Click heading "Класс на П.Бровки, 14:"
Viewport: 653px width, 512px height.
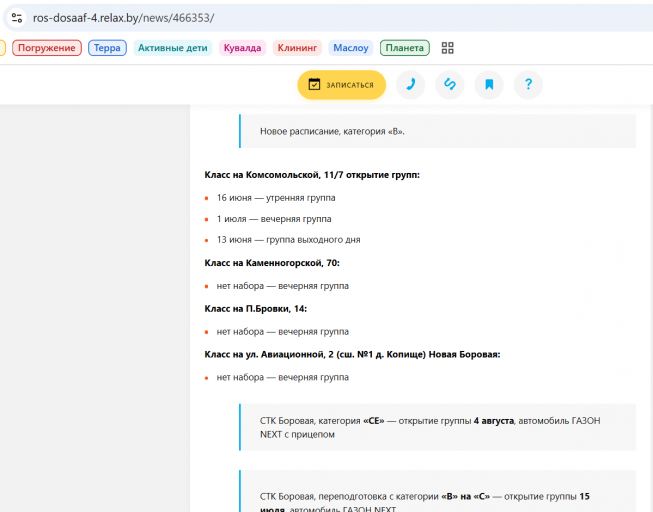(x=256, y=309)
